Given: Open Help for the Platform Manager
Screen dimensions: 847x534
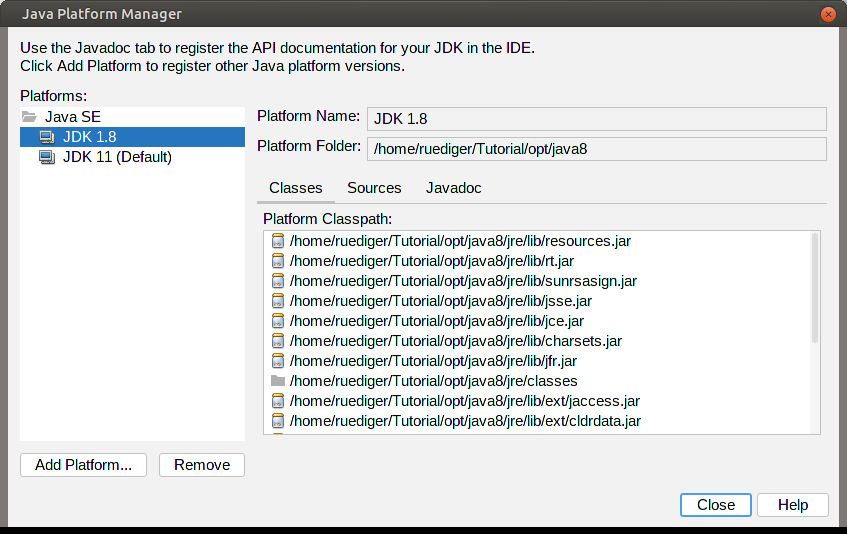Looking at the screenshot, I should [792, 505].
